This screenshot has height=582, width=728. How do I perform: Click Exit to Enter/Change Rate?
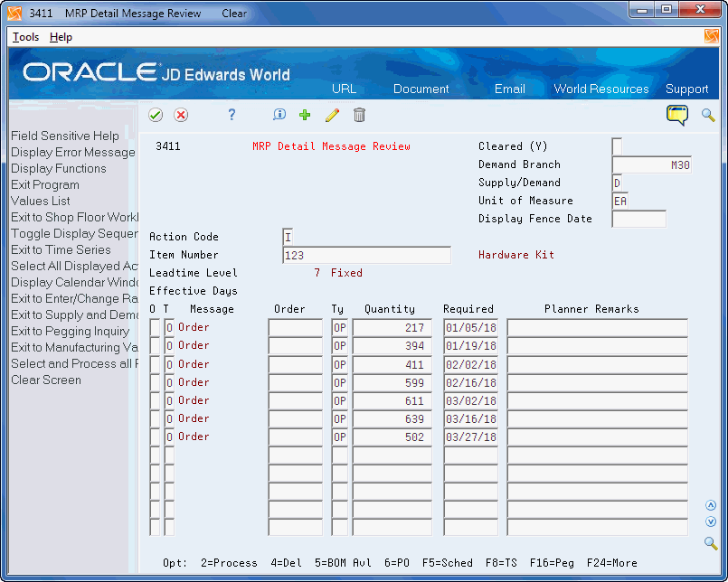pos(74,298)
